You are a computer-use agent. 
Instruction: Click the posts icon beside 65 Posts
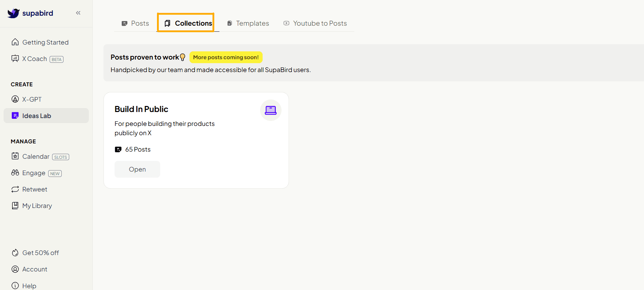coord(118,149)
